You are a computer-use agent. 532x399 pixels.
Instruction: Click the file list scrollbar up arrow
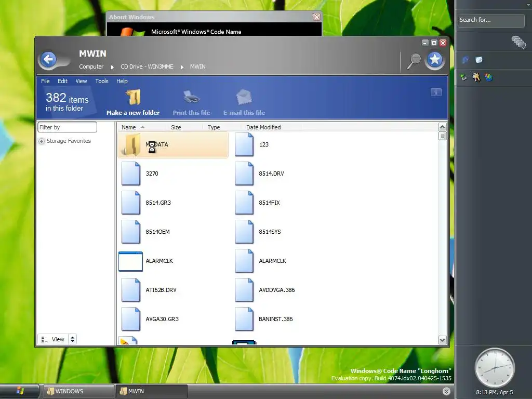(x=443, y=127)
